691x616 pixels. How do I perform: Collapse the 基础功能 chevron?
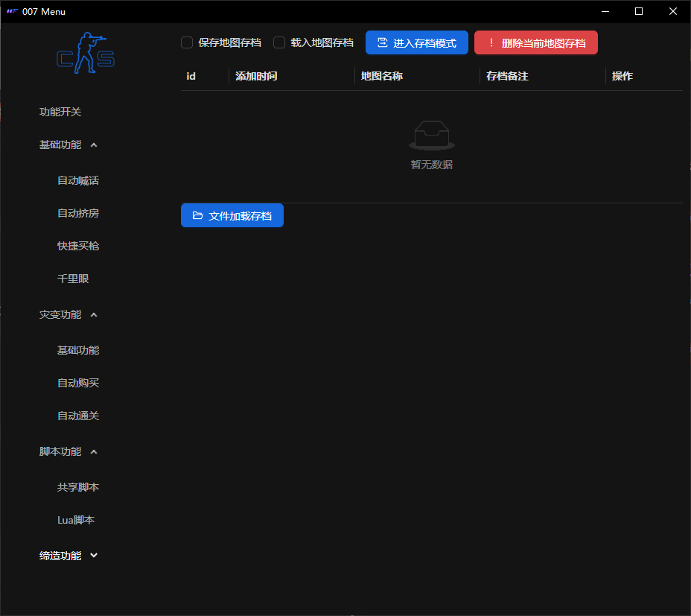pos(94,145)
